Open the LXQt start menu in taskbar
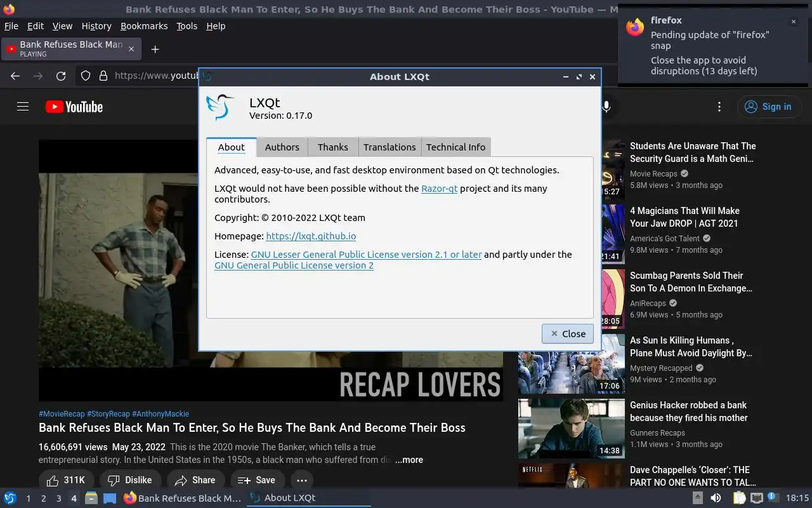The height and width of the screenshot is (508, 812). point(10,498)
